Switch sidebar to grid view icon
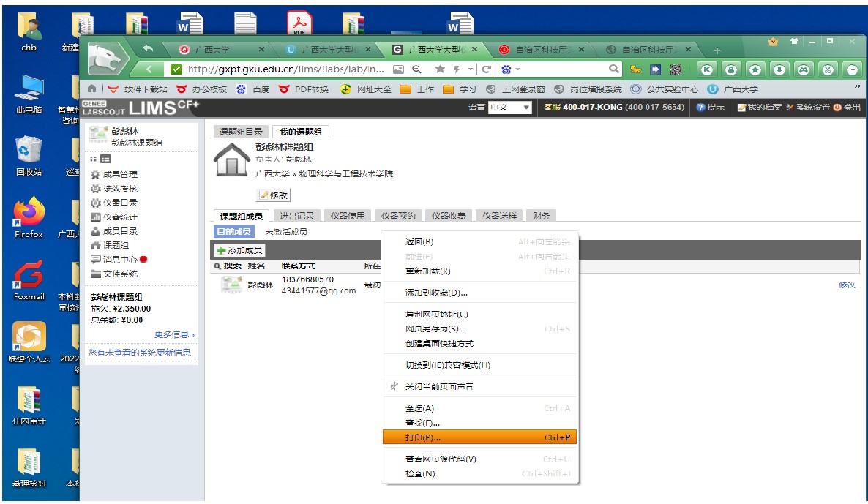 point(93,159)
